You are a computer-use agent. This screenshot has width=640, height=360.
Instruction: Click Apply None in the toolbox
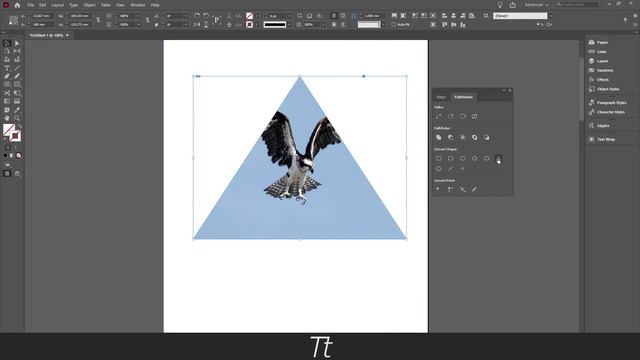(x=19, y=156)
